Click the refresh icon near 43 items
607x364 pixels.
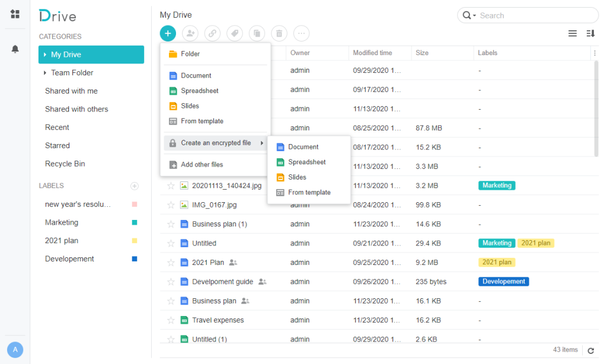point(591,350)
